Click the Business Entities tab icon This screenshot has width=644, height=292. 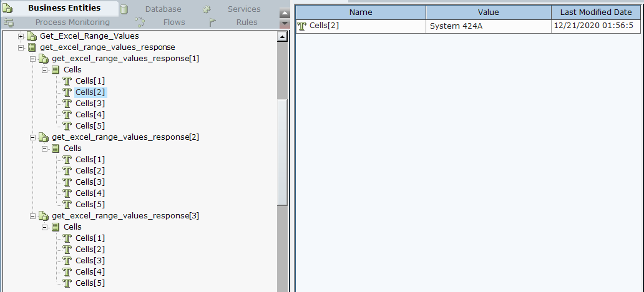click(9, 9)
